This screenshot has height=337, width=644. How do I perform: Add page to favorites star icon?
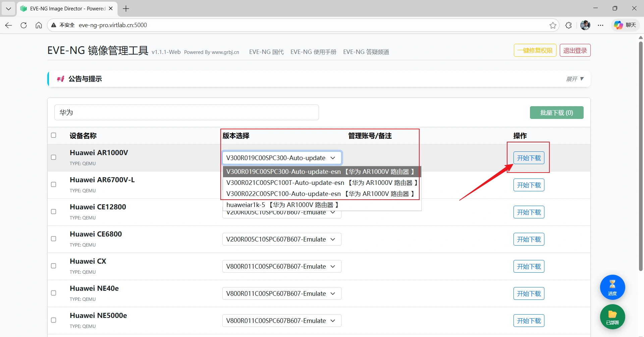[x=553, y=25]
